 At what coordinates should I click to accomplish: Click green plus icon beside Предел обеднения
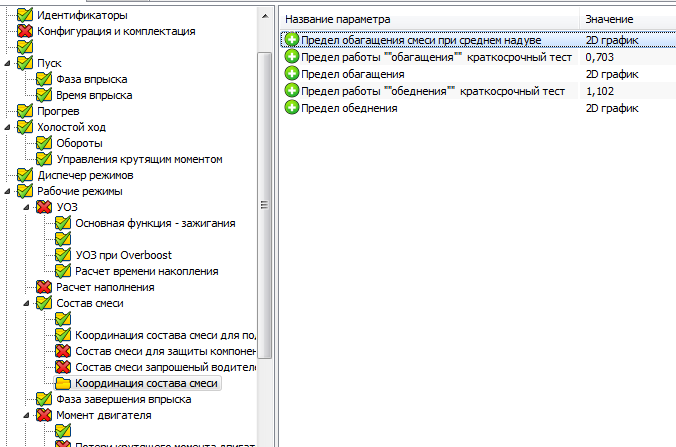[292, 108]
